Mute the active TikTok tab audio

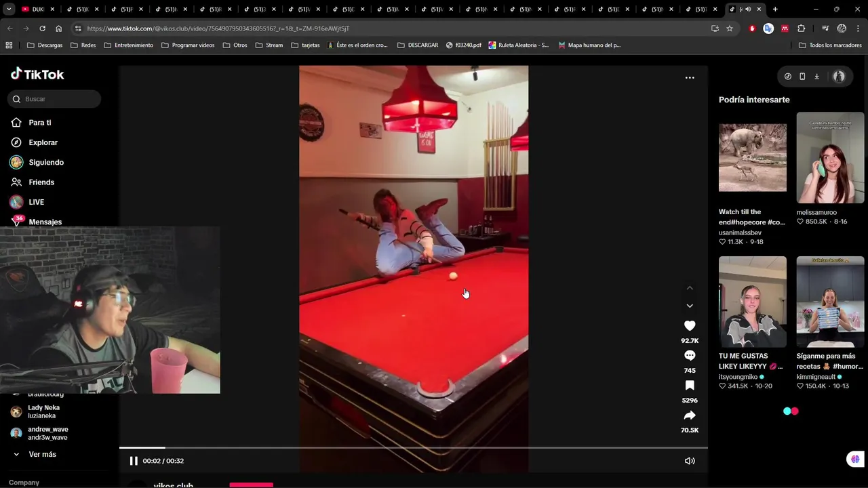coord(748,9)
